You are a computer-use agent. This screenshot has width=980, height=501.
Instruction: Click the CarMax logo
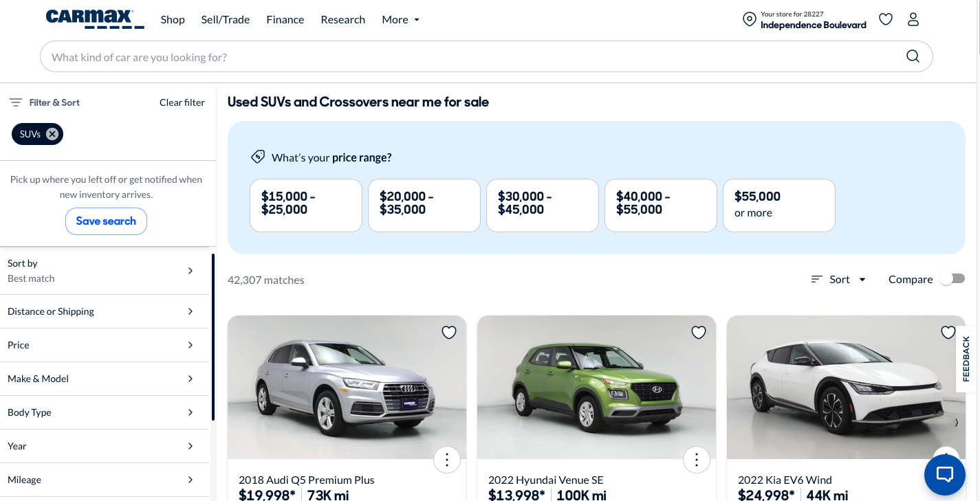click(x=95, y=19)
